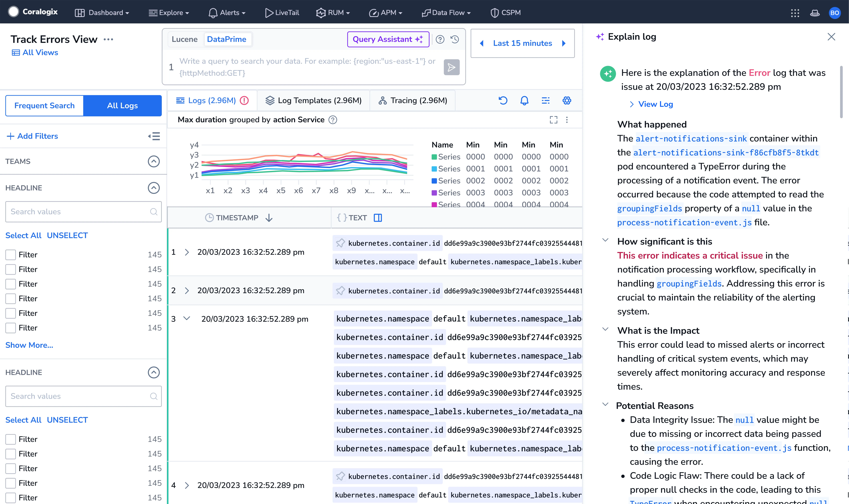The height and width of the screenshot is (504, 849).
Task: Go to the previous time range arrow
Action: pyautogui.click(x=482, y=43)
